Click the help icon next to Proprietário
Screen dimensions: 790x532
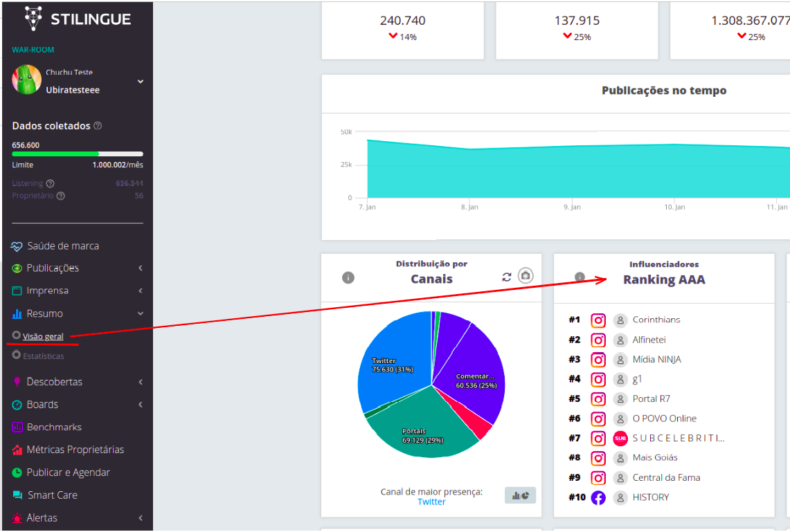click(60, 196)
